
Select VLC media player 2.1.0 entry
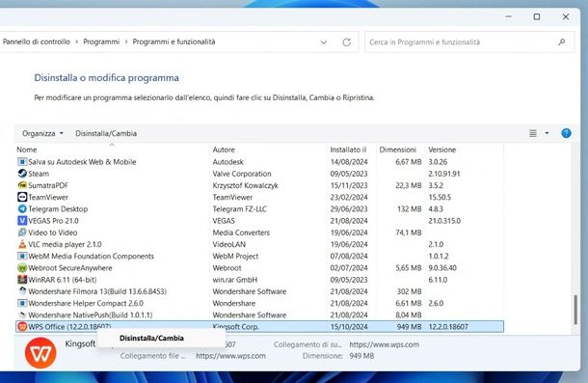tap(65, 244)
